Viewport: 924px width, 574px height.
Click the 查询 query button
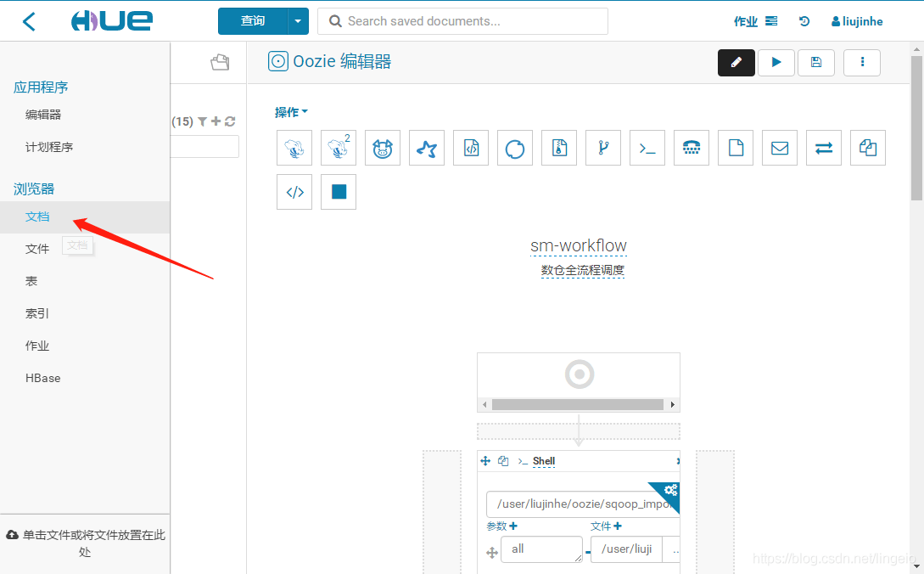point(253,21)
